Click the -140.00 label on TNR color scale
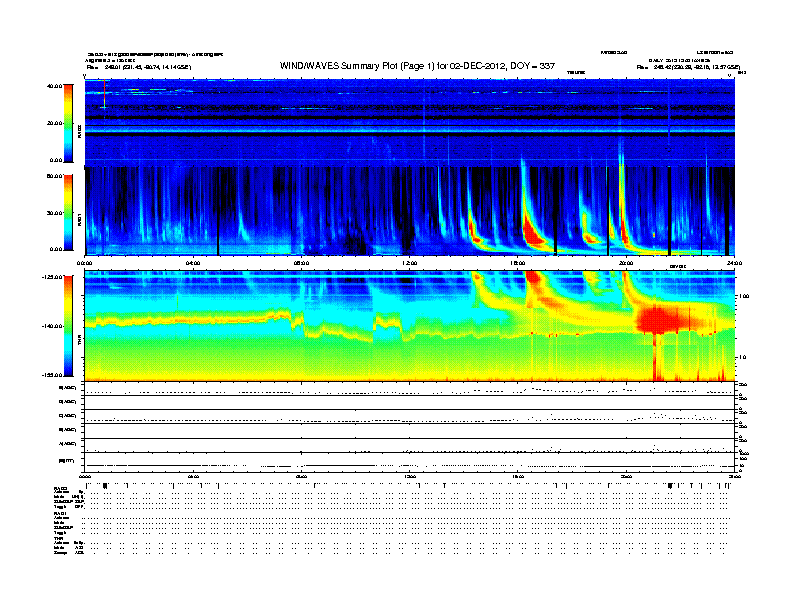 pyautogui.click(x=52, y=326)
